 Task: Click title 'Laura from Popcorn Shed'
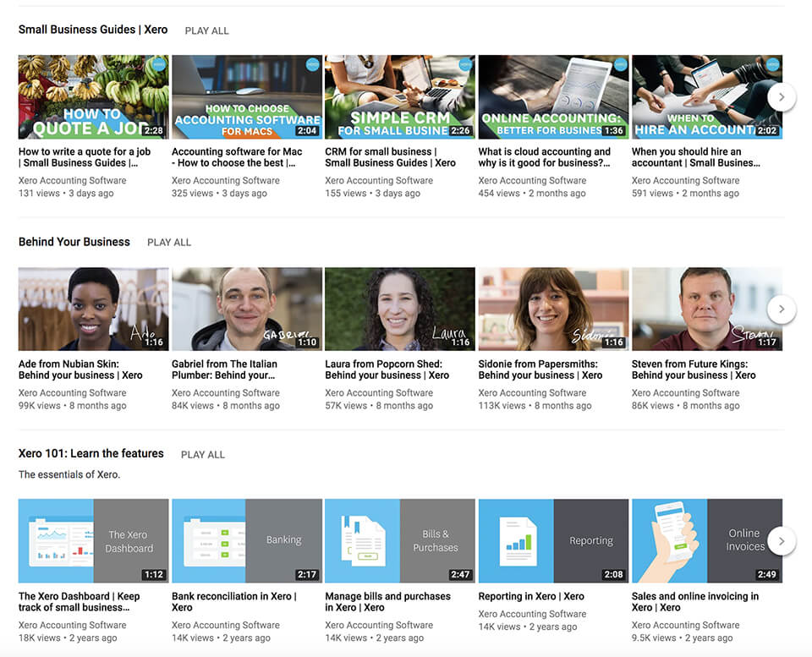(x=387, y=370)
